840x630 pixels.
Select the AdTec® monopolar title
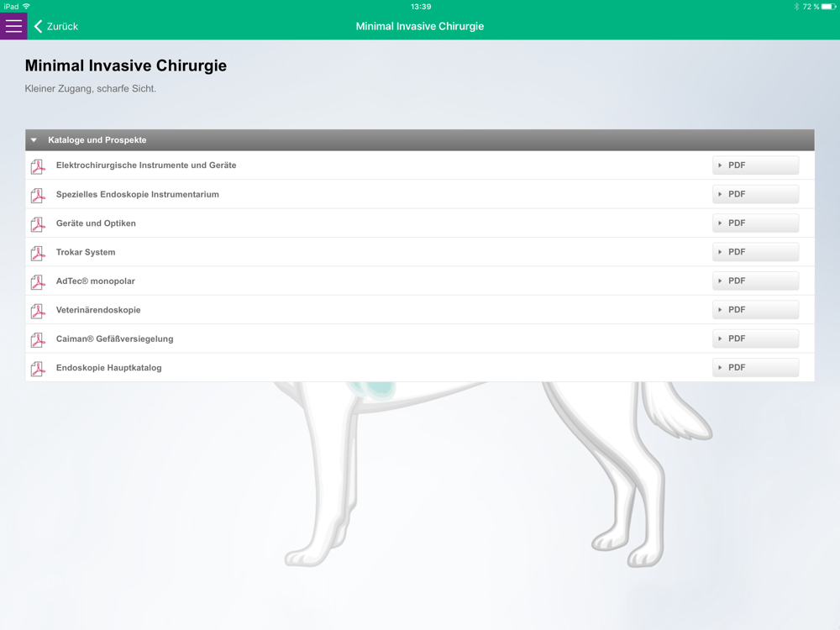96,281
